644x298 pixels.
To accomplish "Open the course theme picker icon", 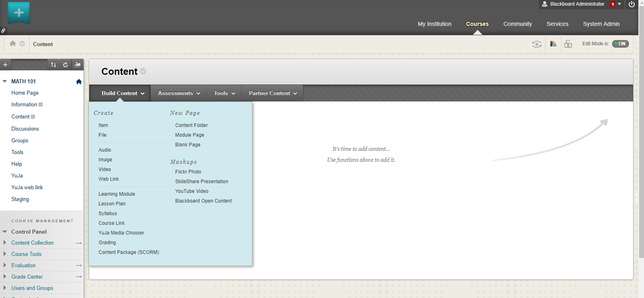I will (x=553, y=44).
